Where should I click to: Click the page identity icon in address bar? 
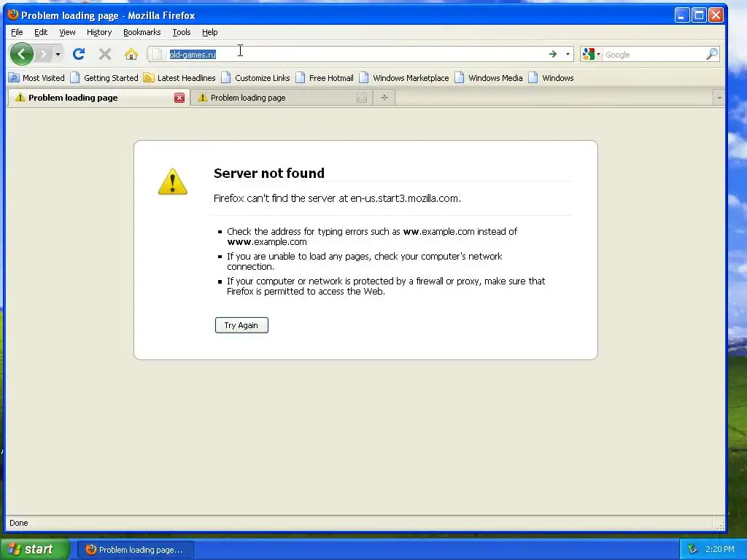pyautogui.click(x=158, y=54)
